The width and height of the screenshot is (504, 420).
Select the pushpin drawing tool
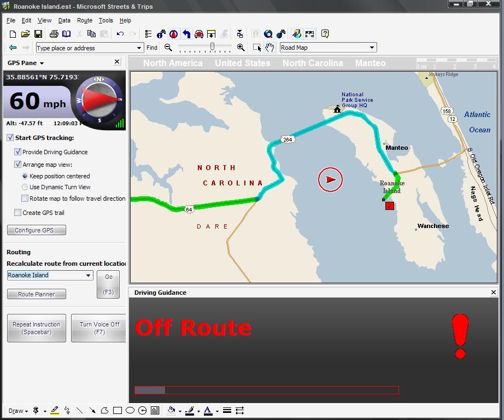[36, 410]
